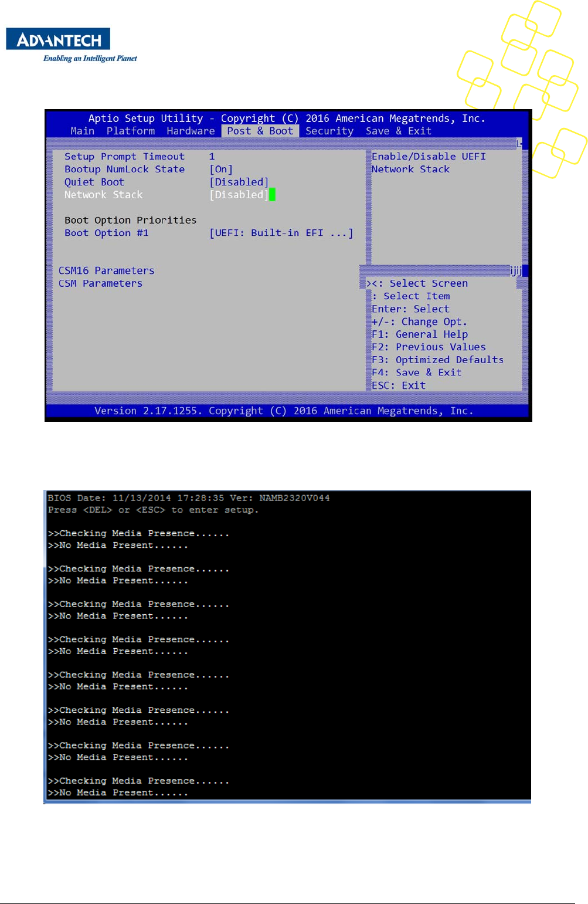Select Boot Option #1 entry
Viewport: 588px width, 904px height.
[x=106, y=233]
